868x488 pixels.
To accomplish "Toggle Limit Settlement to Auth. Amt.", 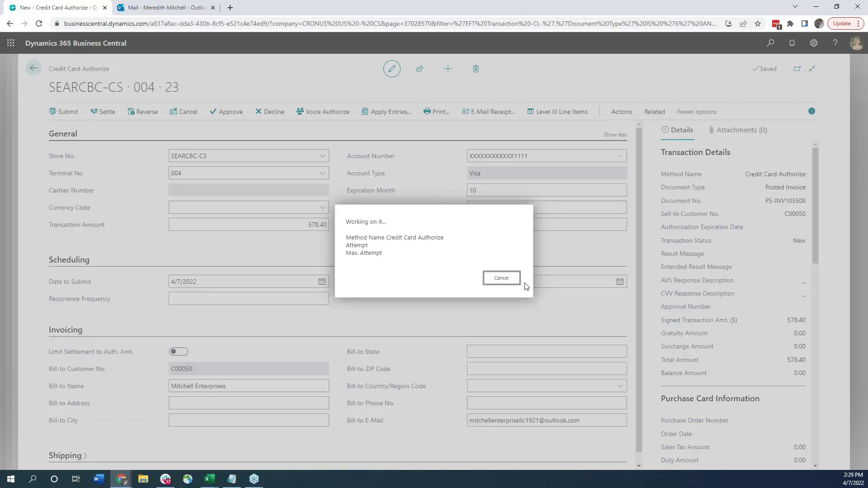I will [x=178, y=351].
